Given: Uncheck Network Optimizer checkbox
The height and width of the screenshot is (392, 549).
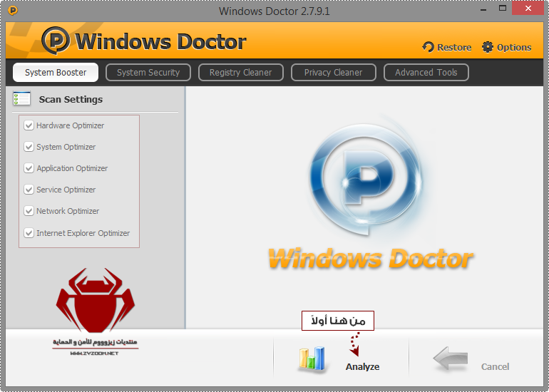Looking at the screenshot, I should [29, 211].
